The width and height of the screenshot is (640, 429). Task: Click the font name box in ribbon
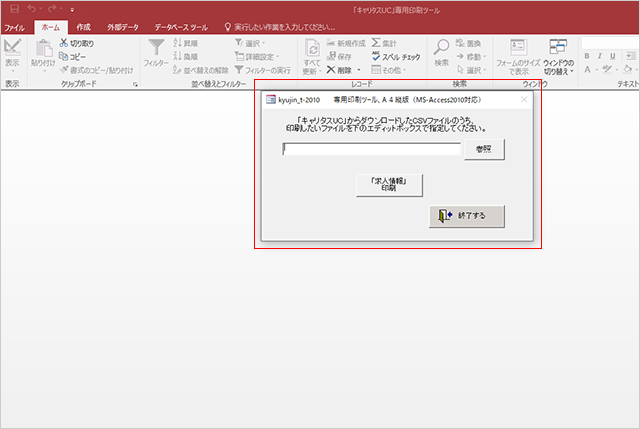coord(610,43)
